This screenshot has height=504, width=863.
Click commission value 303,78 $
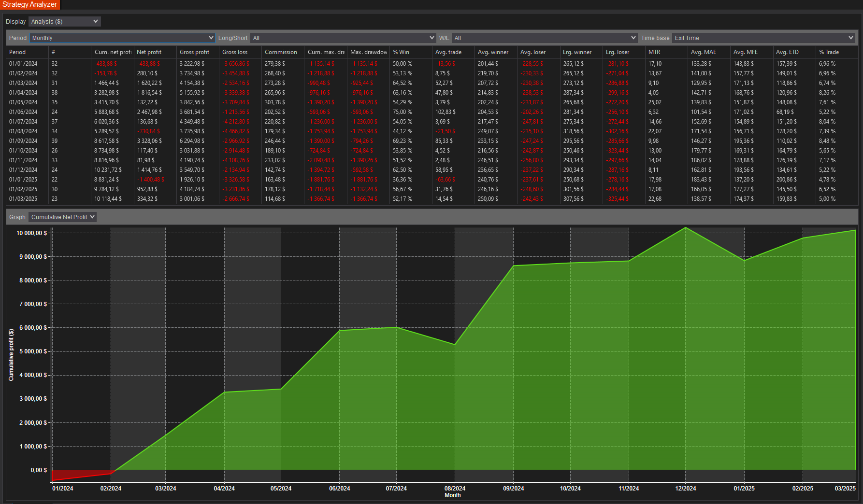[x=275, y=102]
